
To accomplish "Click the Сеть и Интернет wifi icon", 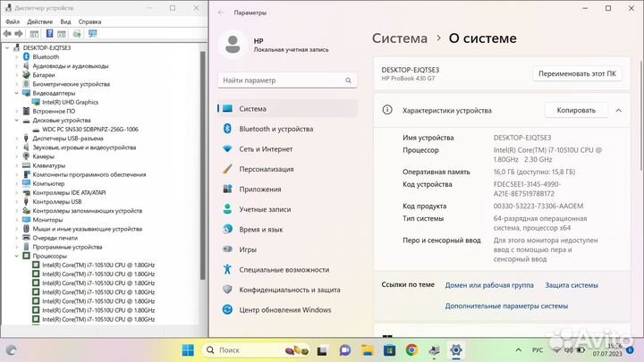I will point(227,149).
